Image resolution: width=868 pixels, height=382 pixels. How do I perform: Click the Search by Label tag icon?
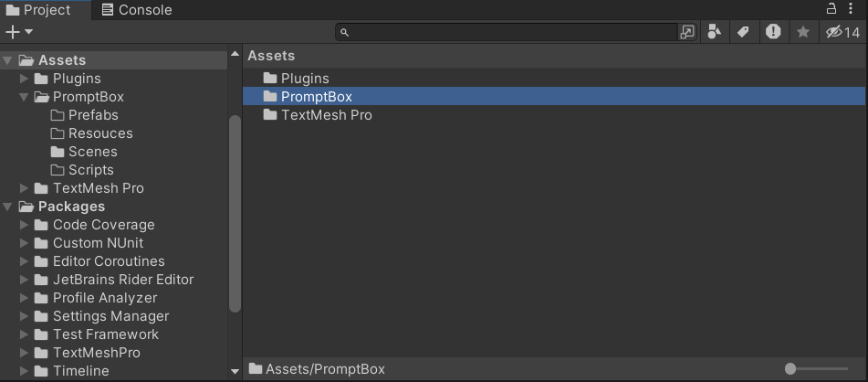tap(743, 32)
